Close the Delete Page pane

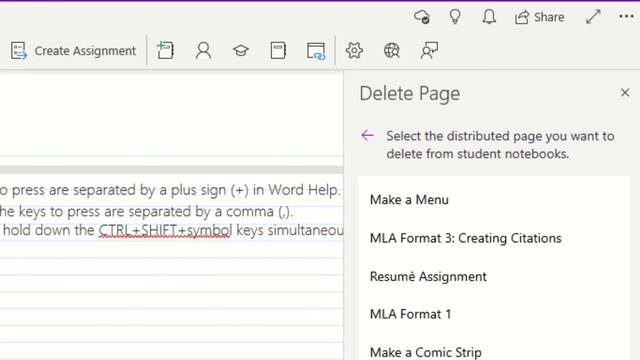(x=625, y=93)
